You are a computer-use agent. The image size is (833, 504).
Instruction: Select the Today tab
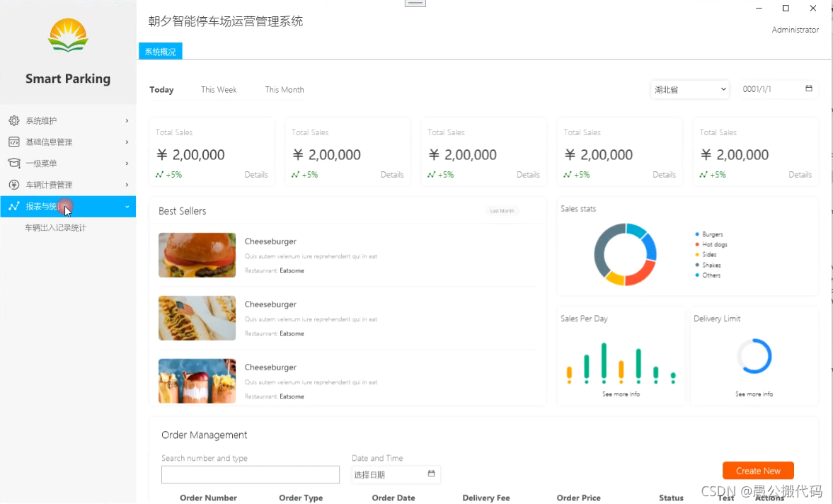pos(161,90)
